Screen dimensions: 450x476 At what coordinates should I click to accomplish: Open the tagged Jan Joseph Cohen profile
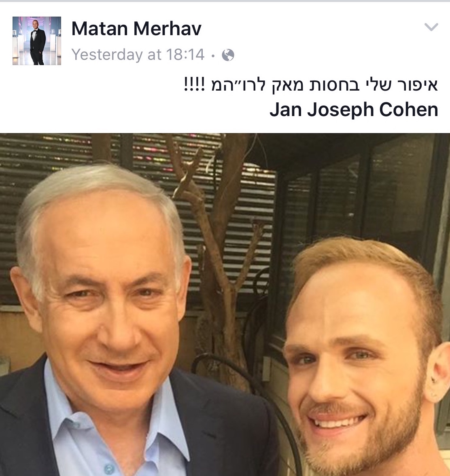click(x=354, y=110)
